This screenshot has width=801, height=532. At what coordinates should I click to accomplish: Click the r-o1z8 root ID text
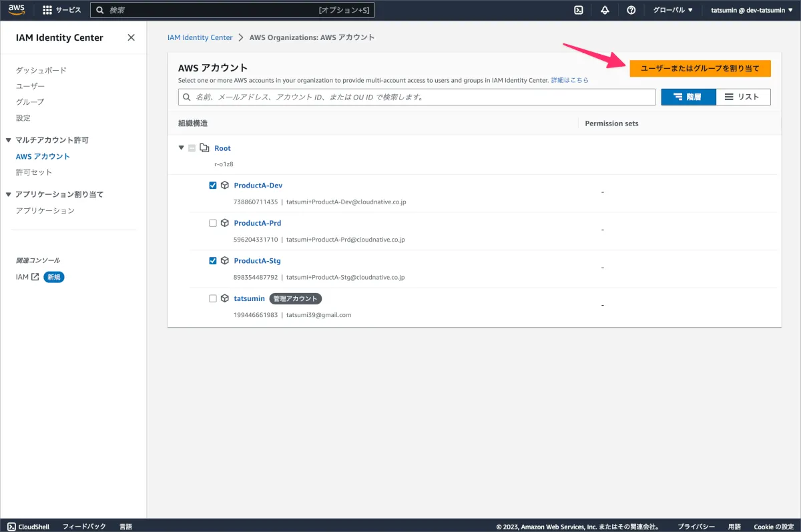(x=224, y=164)
